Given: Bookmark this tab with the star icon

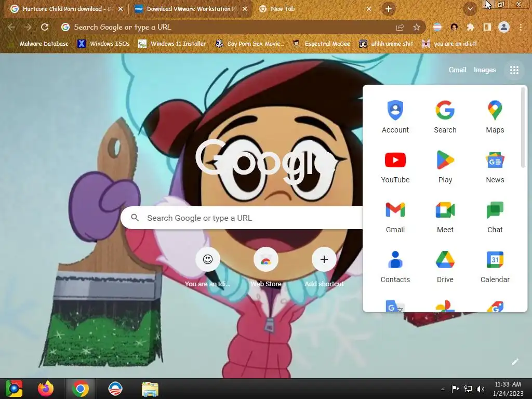Looking at the screenshot, I should (x=417, y=27).
